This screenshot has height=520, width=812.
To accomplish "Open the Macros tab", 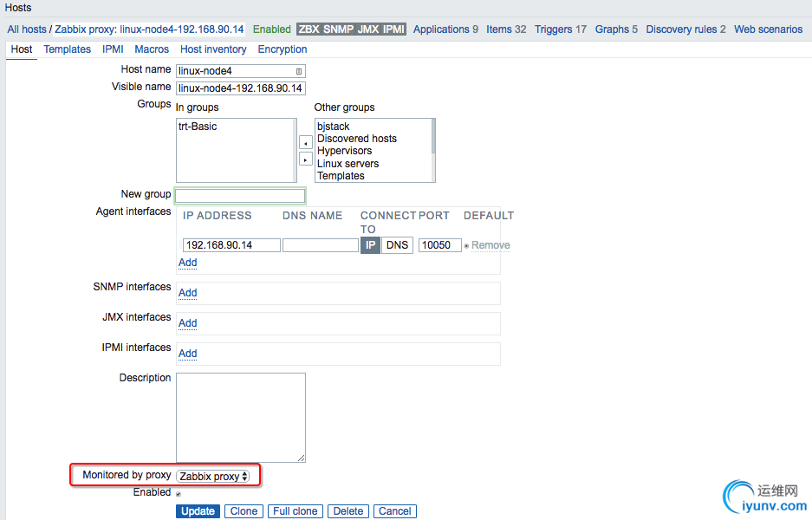I will (152, 49).
